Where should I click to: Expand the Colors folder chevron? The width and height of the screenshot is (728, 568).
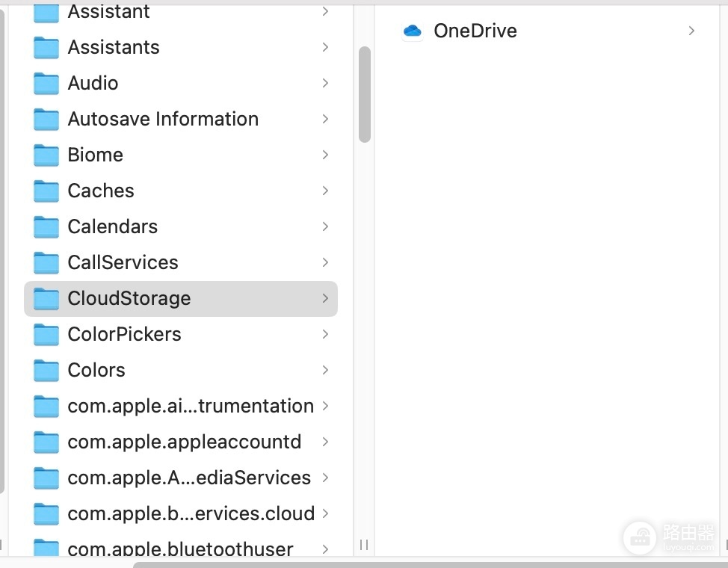click(325, 370)
